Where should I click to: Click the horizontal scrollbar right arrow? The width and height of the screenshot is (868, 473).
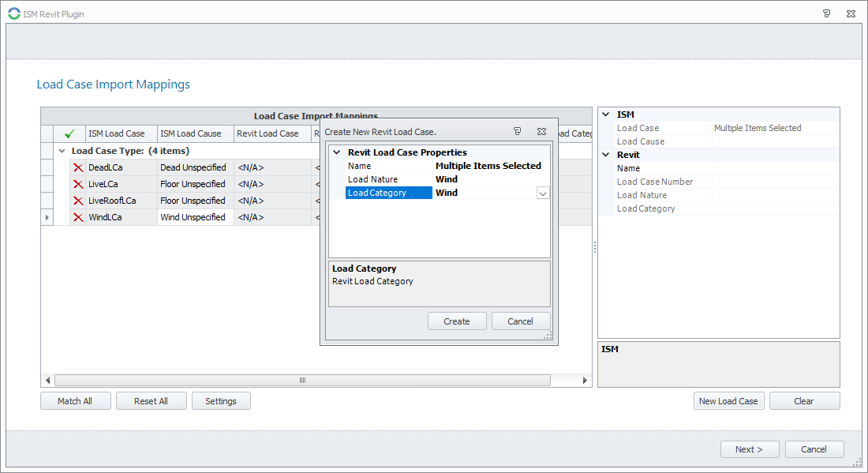585,380
